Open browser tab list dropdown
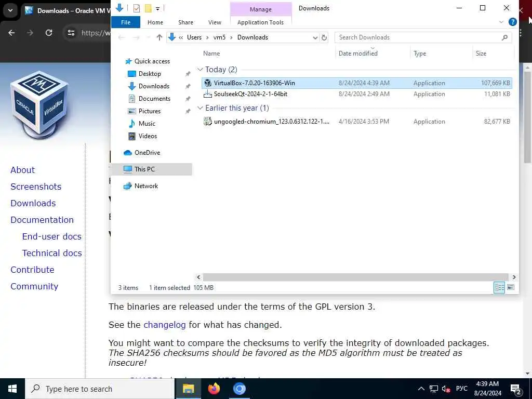This screenshot has height=399, width=532. click(10, 10)
